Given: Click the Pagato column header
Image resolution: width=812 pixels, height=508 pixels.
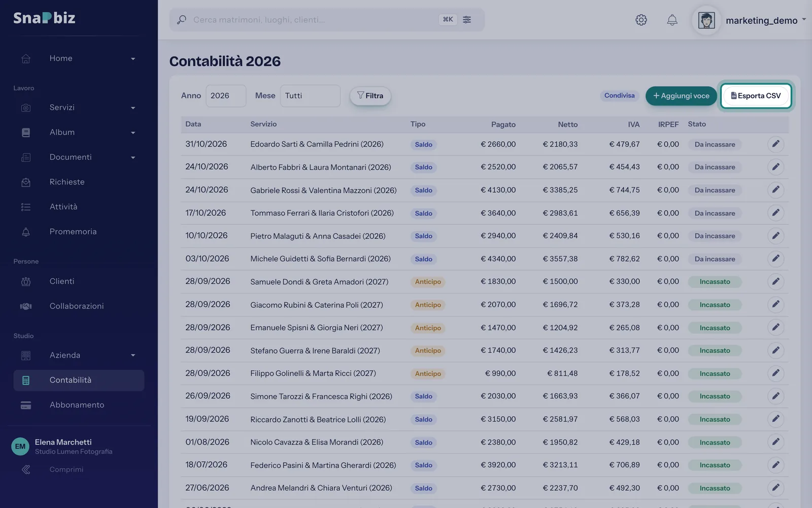Looking at the screenshot, I should coord(503,124).
